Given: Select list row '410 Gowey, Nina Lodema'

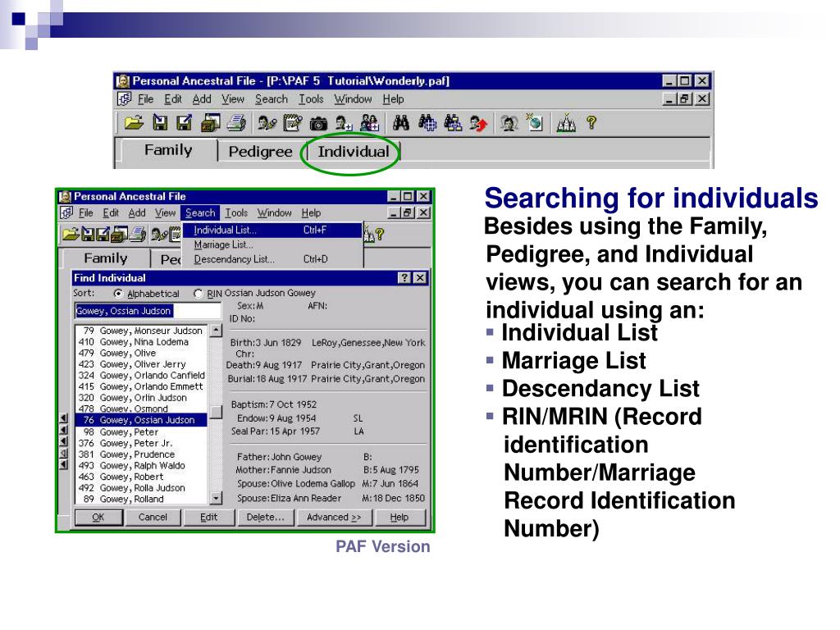Looking at the screenshot, I should pyautogui.click(x=141, y=342).
